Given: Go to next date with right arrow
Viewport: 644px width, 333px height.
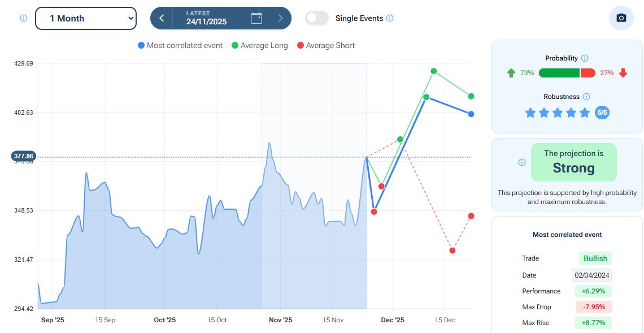Looking at the screenshot, I should pos(280,18).
